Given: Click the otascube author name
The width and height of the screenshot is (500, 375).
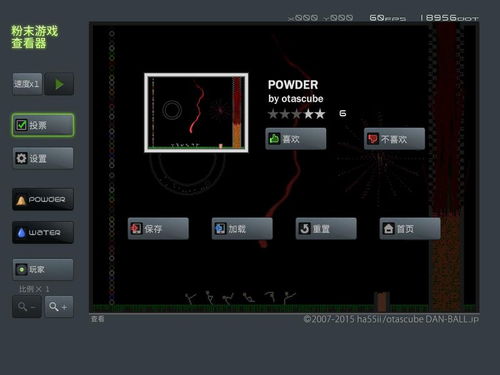Looking at the screenshot, I should coord(302,99).
